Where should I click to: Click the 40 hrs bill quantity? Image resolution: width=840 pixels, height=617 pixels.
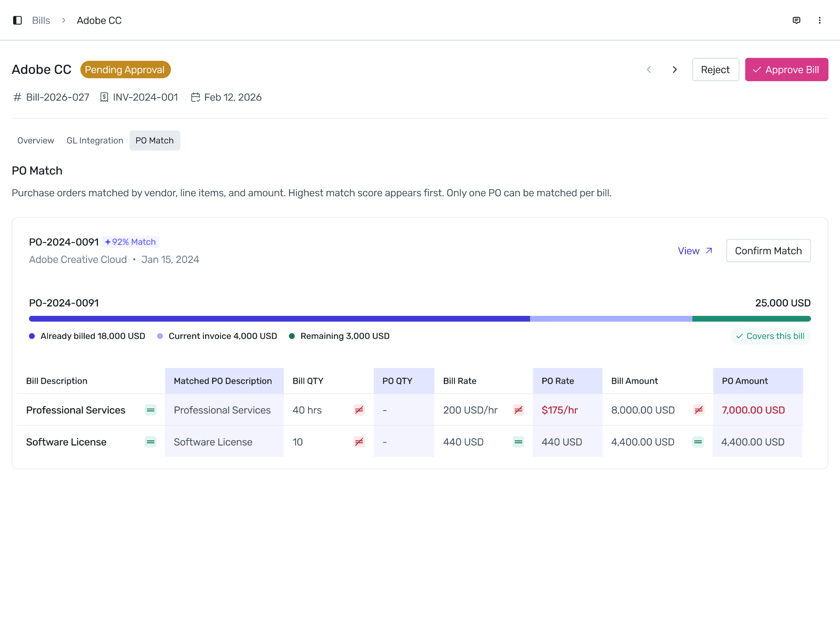click(307, 410)
